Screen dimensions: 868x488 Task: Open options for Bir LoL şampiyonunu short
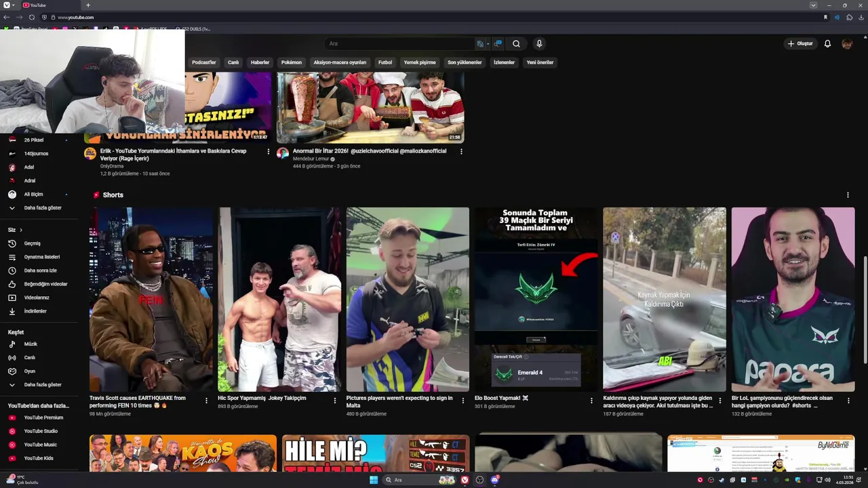point(848,401)
